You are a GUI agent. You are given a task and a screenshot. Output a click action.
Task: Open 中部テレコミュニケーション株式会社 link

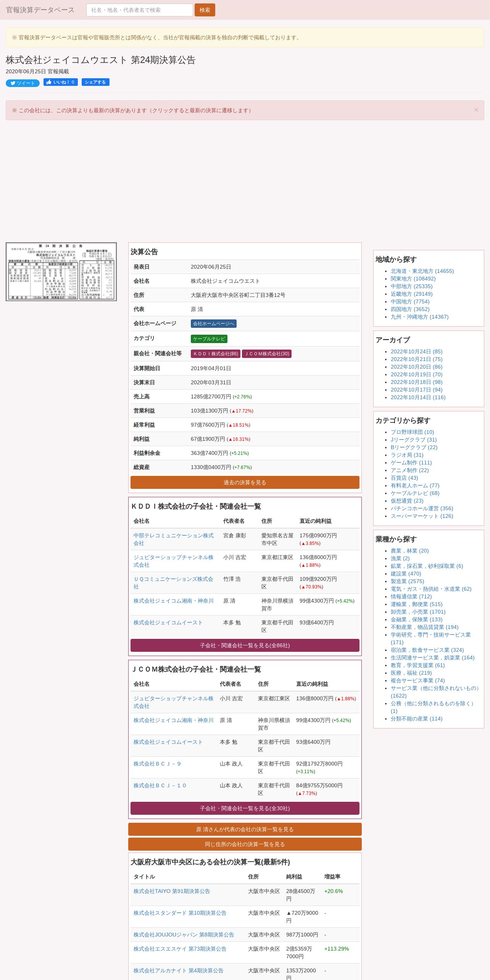point(174,539)
